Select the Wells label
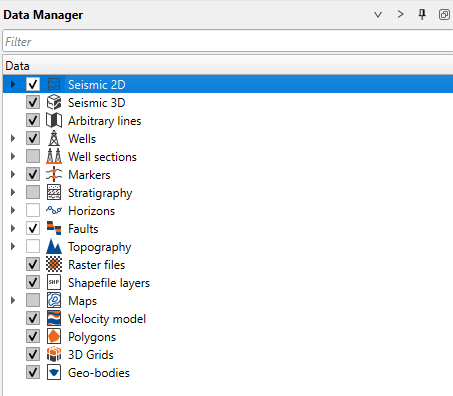453x396 pixels. pos(82,139)
